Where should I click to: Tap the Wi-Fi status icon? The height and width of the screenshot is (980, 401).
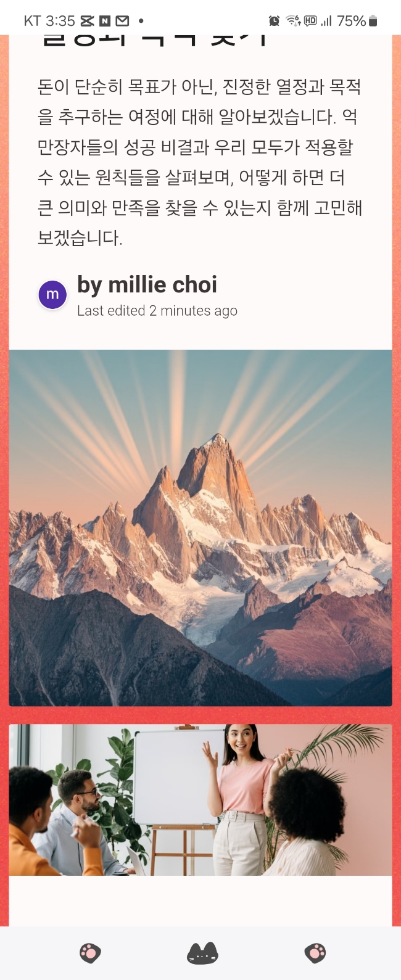pyautogui.click(x=293, y=21)
